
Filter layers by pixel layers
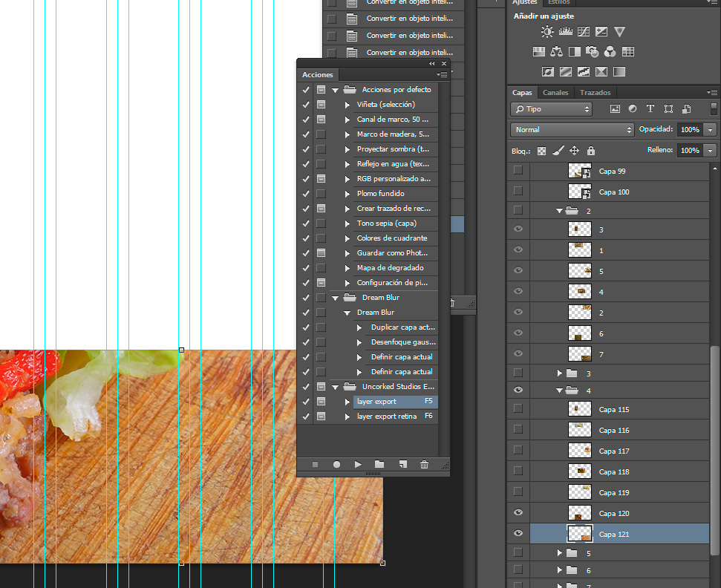[x=615, y=109]
